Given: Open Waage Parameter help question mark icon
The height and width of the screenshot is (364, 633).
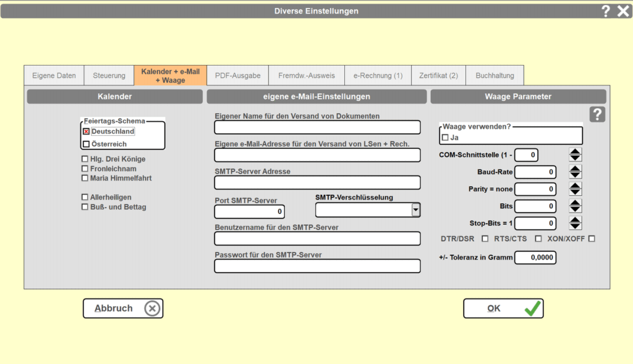Looking at the screenshot, I should pyautogui.click(x=597, y=114).
